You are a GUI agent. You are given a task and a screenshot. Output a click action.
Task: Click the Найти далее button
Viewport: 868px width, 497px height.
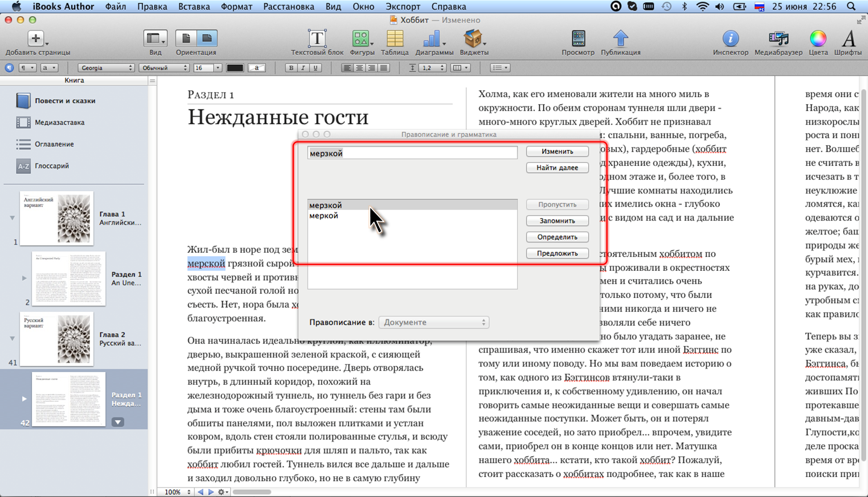[557, 167]
